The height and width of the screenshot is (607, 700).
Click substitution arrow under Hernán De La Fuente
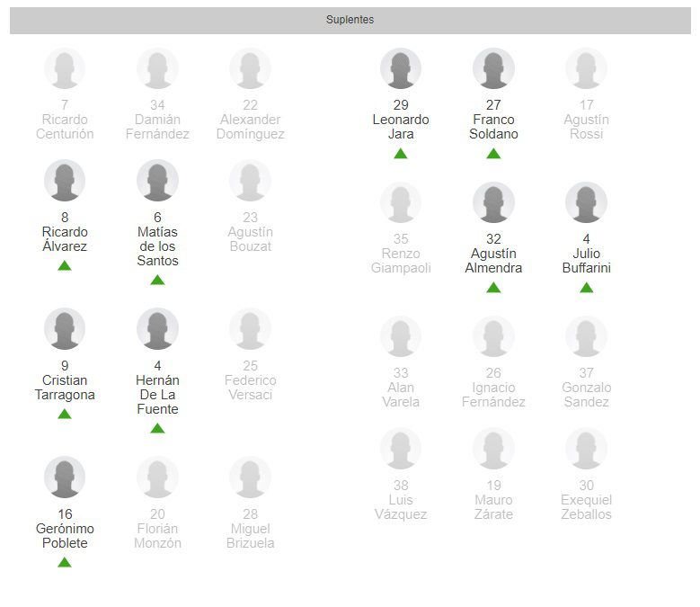tap(157, 428)
